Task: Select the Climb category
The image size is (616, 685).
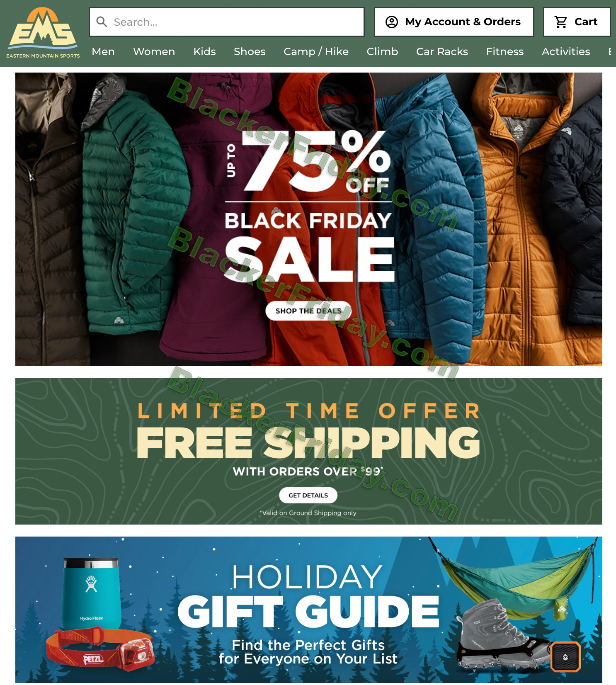Action: click(382, 51)
